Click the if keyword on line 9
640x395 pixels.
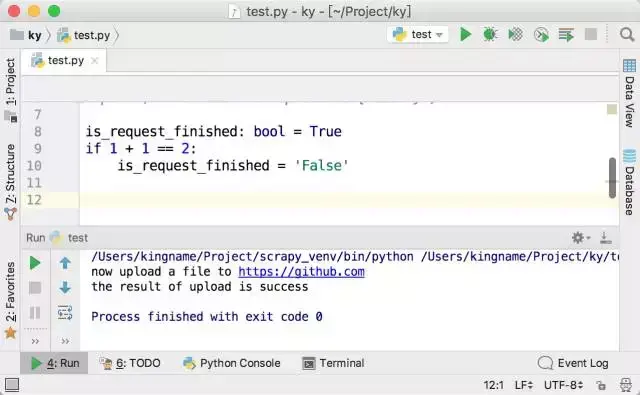tap(93, 149)
